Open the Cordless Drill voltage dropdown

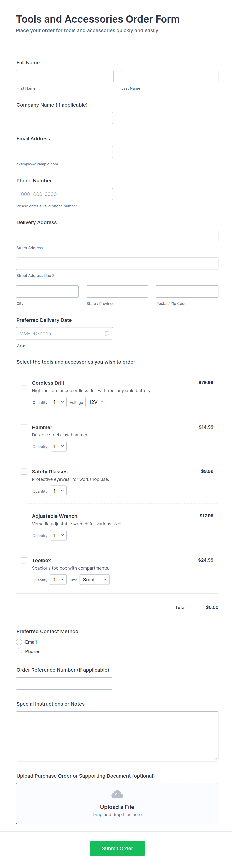pos(96,402)
